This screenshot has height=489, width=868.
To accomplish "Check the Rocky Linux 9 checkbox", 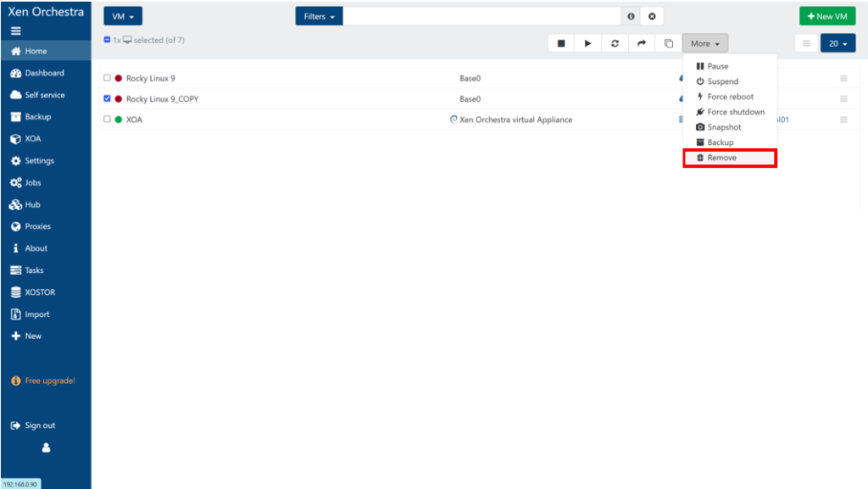I will 107,78.
